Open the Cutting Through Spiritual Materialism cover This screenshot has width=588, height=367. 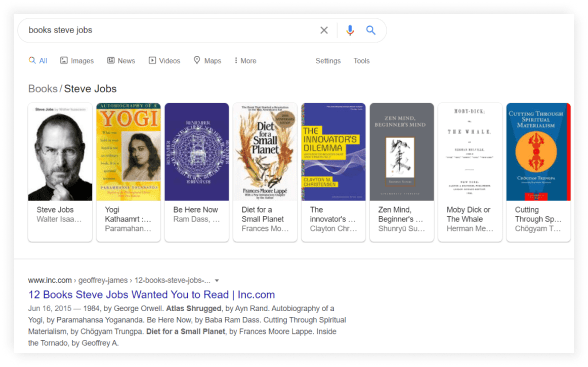(x=538, y=152)
